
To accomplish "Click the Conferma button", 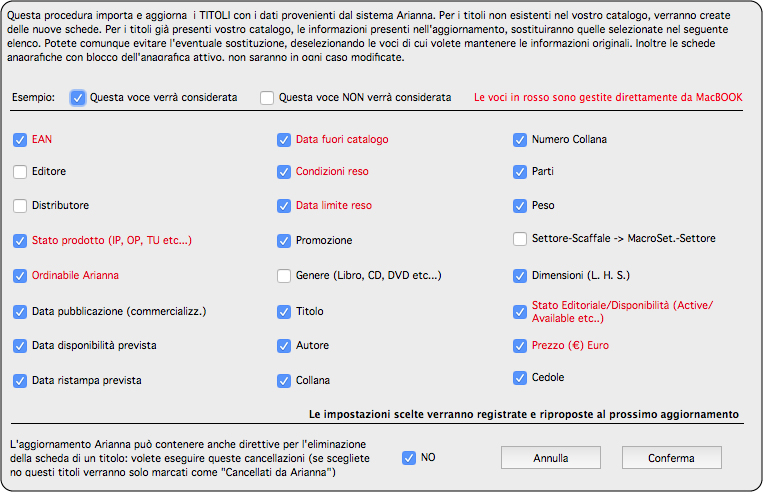I will 672,458.
